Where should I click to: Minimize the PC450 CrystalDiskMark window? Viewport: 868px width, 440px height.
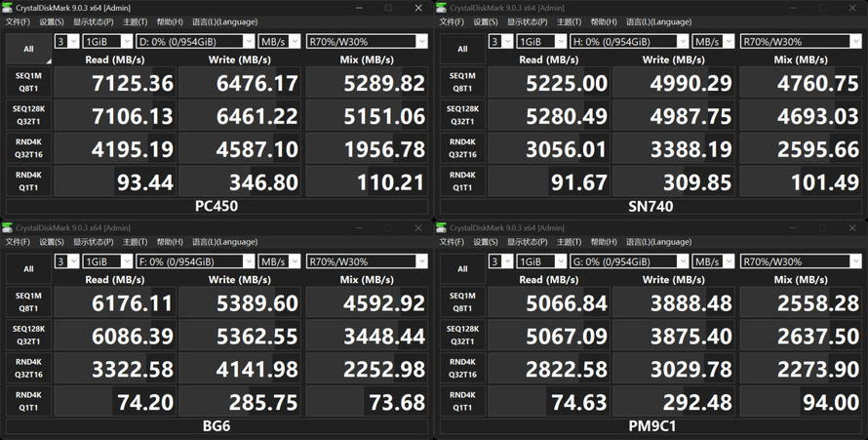[x=359, y=8]
